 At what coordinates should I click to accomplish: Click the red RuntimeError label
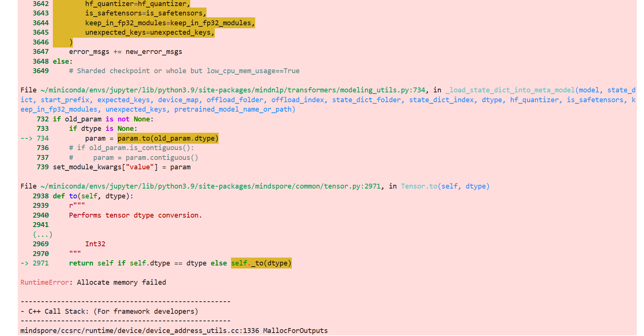45,282
